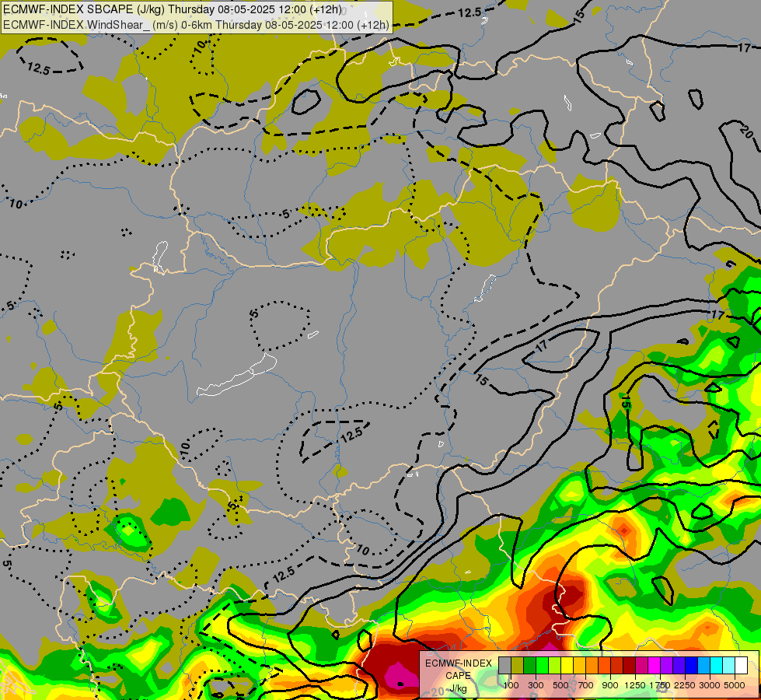Click the '5000' legend scale value
This screenshot has width=761, height=700.
pyautogui.click(x=735, y=685)
